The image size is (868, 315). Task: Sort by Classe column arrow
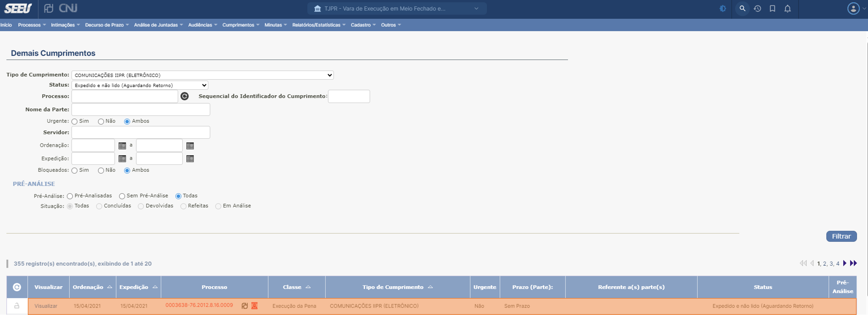308,287
